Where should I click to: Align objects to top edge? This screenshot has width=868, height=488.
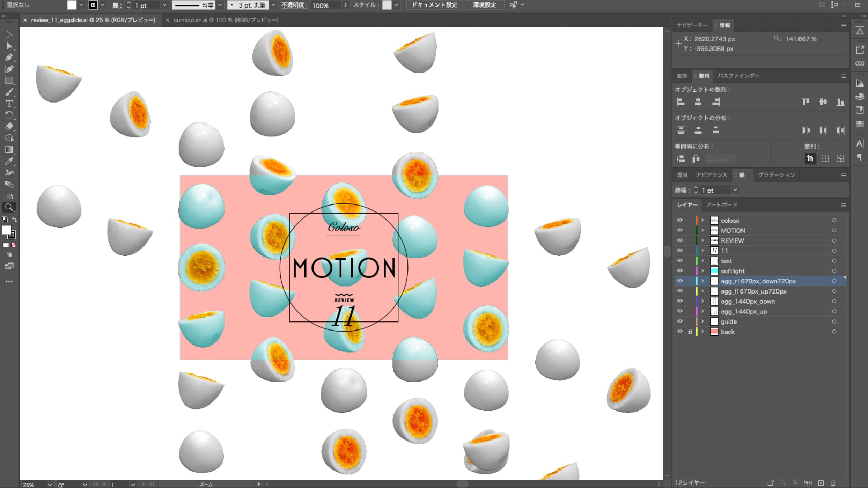(806, 102)
